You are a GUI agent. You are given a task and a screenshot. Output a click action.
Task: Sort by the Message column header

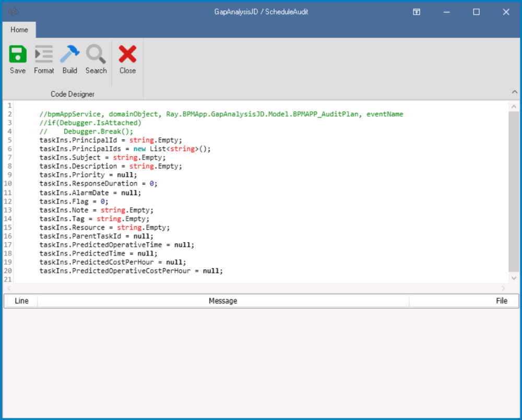(x=223, y=301)
